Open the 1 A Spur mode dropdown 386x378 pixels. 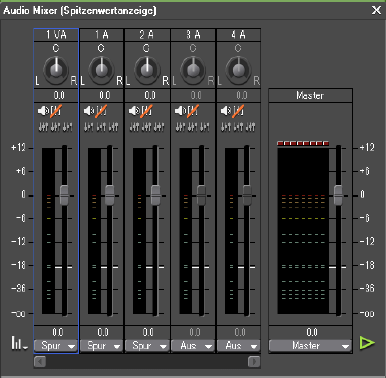(x=101, y=346)
